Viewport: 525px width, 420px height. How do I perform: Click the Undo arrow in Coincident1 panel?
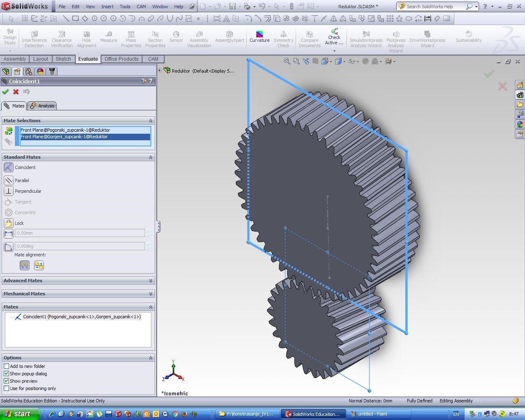(27, 91)
